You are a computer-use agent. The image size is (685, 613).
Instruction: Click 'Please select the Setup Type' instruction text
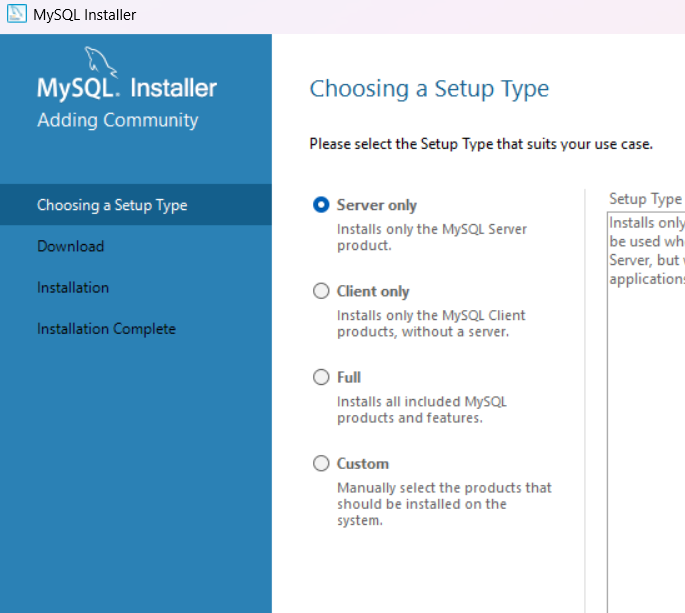(481, 144)
